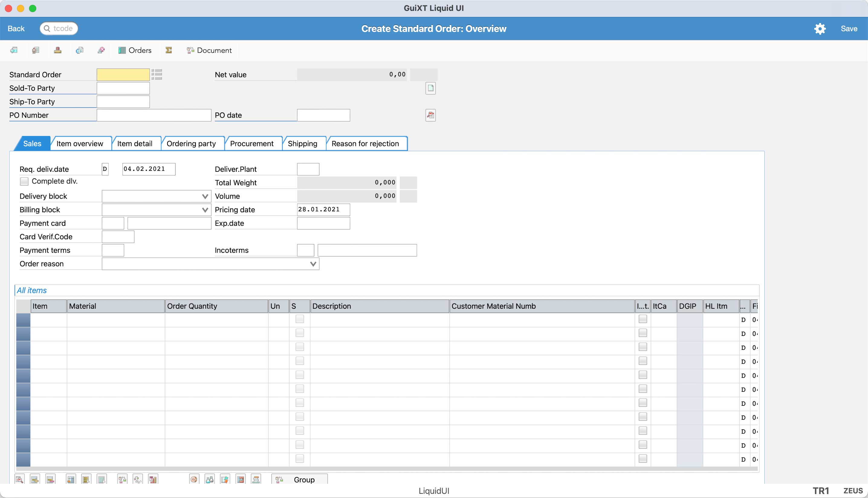Enable the Complete dlv. checkbox
The width and height of the screenshot is (868, 498).
point(24,181)
